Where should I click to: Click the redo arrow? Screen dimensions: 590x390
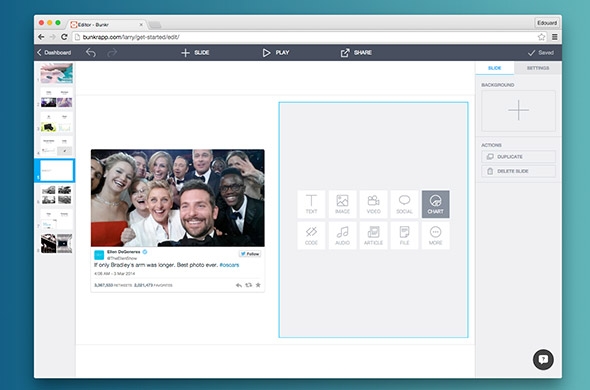coord(112,53)
